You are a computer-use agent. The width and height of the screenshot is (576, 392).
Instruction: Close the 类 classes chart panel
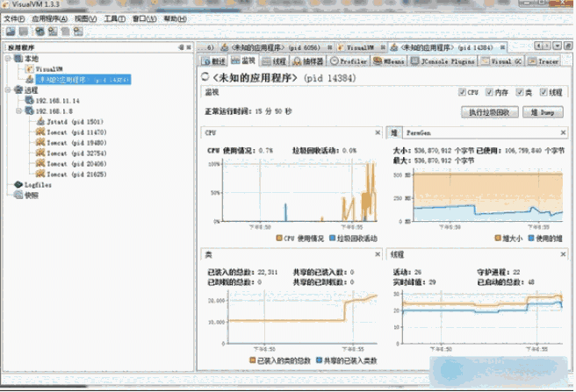(378, 254)
